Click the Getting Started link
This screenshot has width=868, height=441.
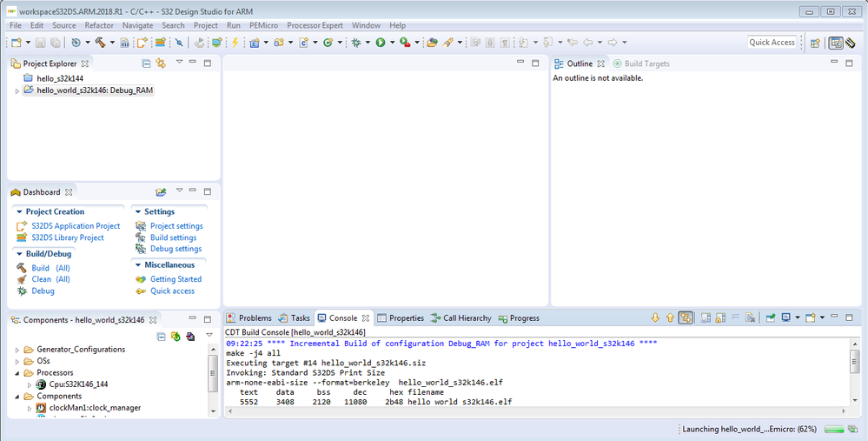(176, 279)
